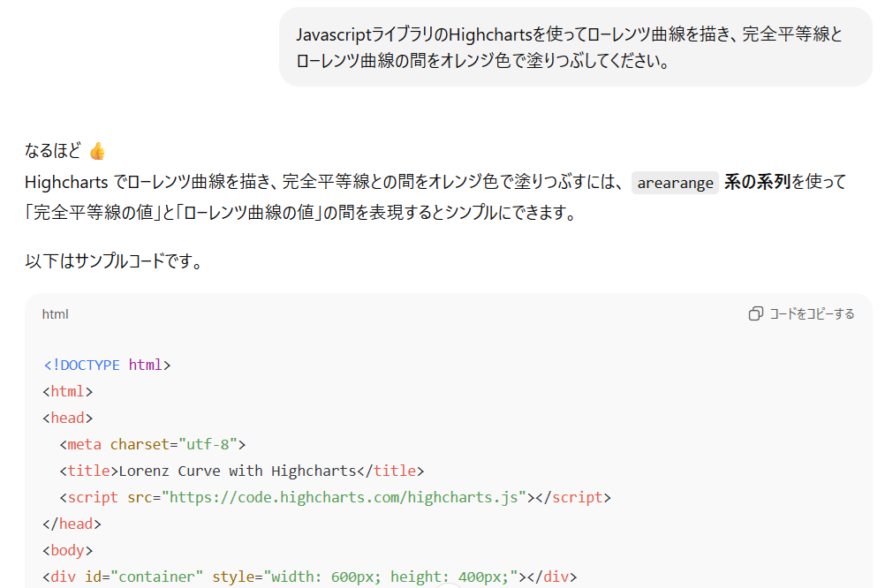
Task: Click the なるほど reply text
Action: coord(52,151)
